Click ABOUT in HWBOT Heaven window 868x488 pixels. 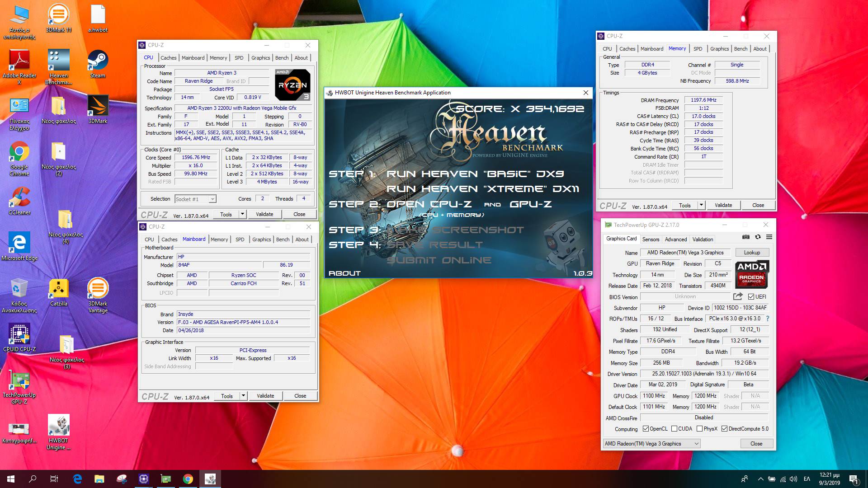[344, 273]
